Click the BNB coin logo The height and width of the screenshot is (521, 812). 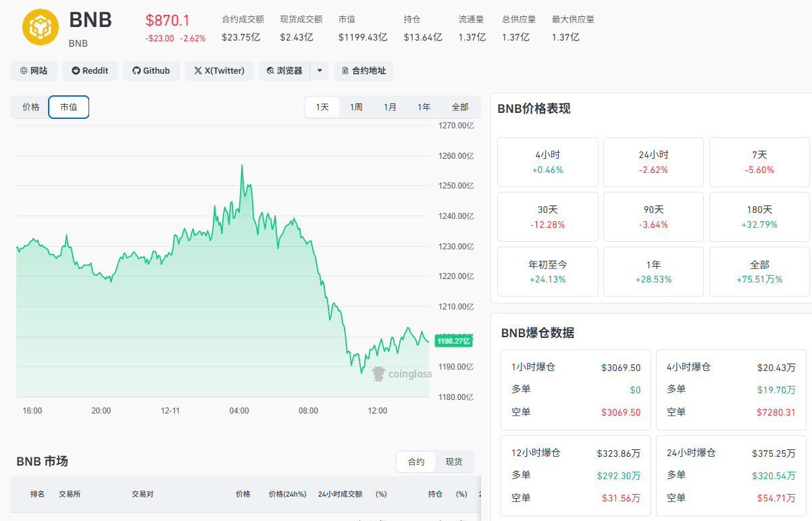[41, 27]
